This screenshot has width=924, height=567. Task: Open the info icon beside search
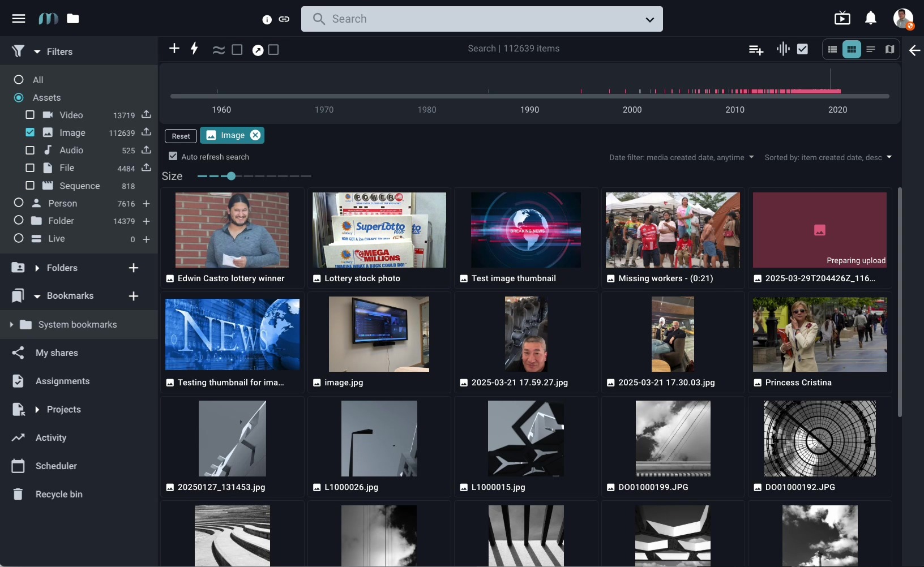[x=267, y=19]
